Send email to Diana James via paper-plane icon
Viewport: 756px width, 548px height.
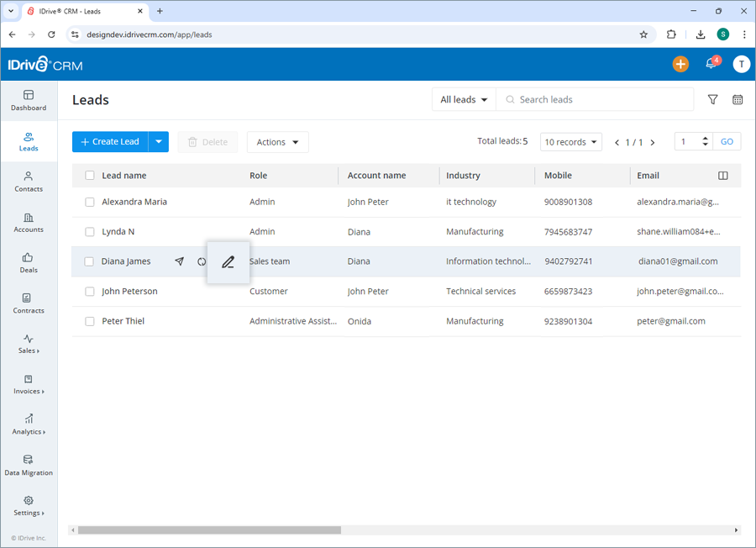click(x=179, y=261)
